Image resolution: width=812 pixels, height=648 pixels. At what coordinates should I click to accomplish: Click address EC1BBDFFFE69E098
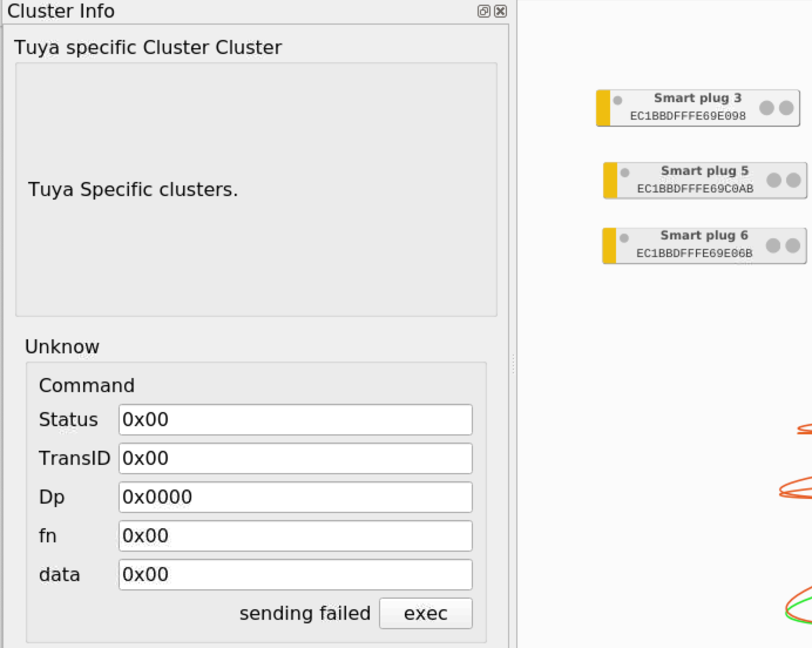click(688, 116)
